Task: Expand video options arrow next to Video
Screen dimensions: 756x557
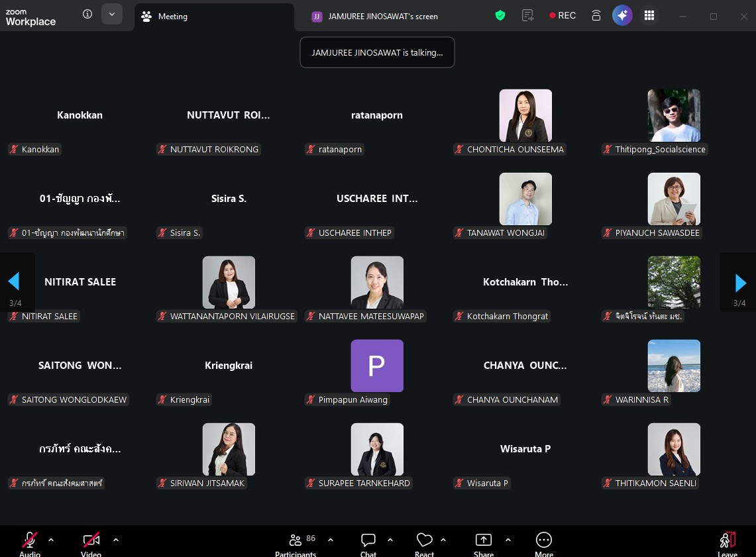Action: point(116,540)
